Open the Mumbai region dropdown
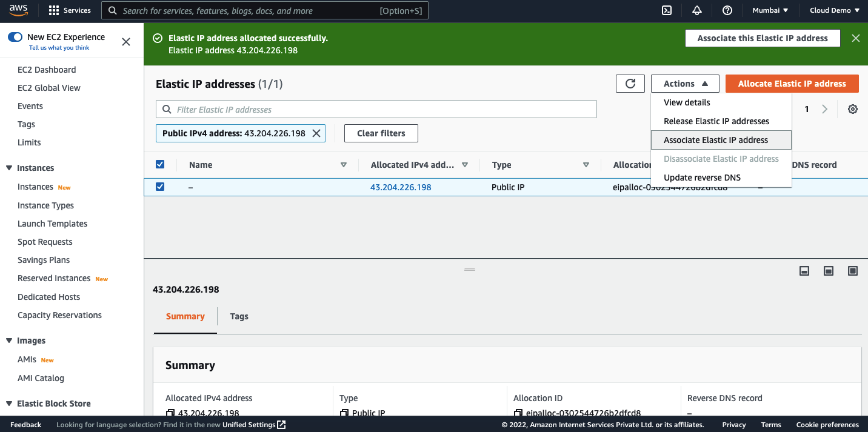The height and width of the screenshot is (432, 868). (770, 10)
